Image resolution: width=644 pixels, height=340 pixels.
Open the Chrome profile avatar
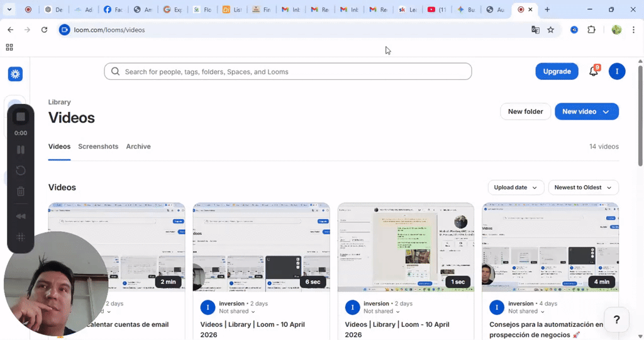616,30
